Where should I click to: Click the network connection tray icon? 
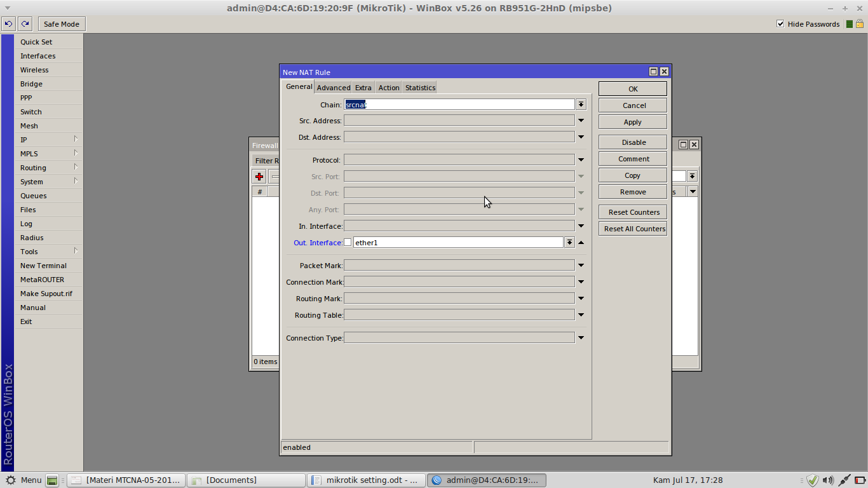coord(844,480)
